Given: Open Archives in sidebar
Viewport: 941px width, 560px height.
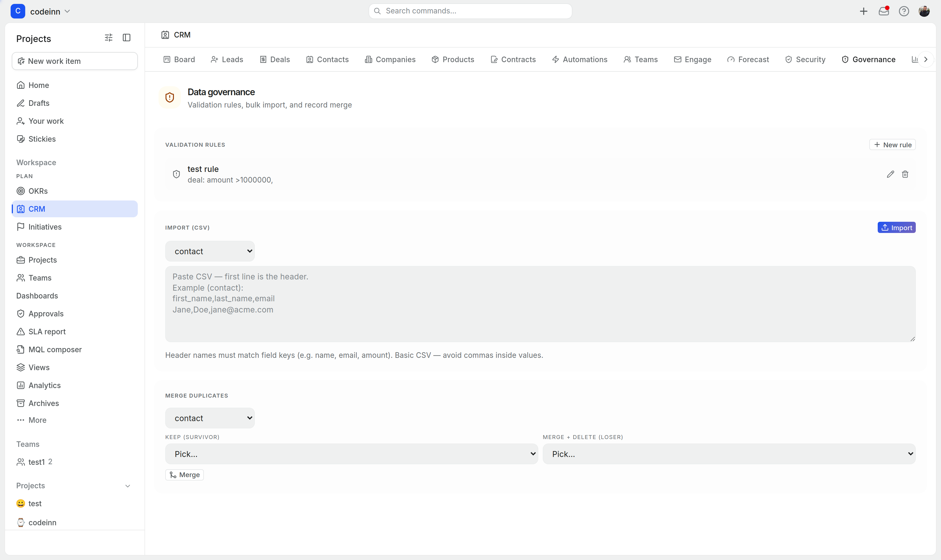Looking at the screenshot, I should 75,403.
